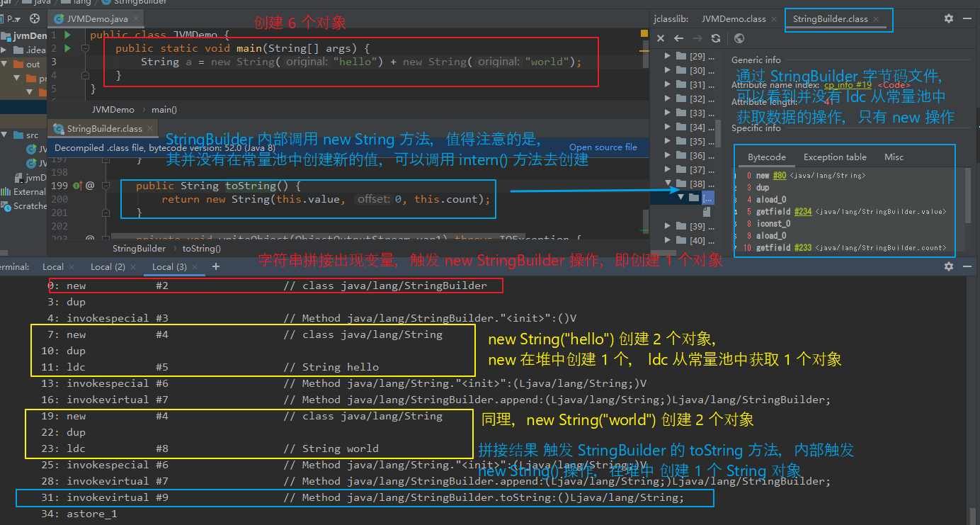
Task: Collapse node [38] in jclasslib tree
Action: [x=667, y=184]
